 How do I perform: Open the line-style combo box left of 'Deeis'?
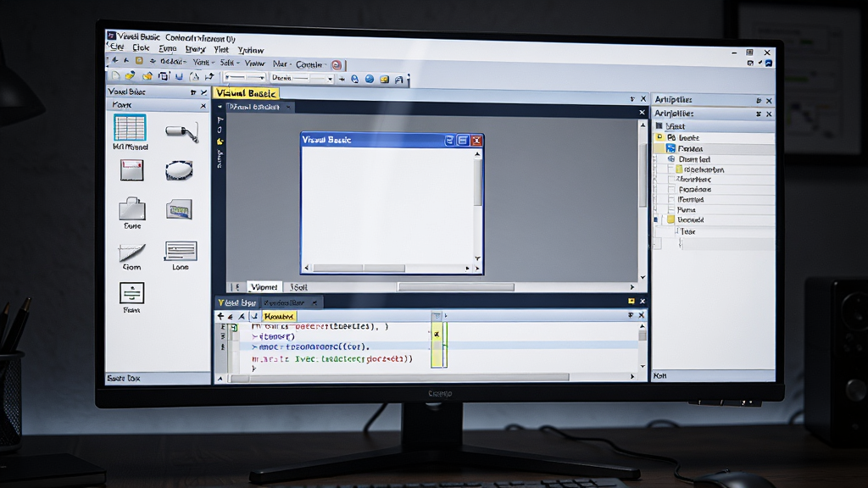coord(245,77)
